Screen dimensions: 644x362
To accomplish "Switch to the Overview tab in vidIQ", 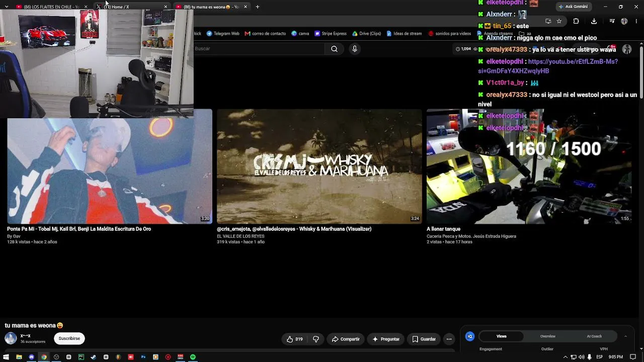I will 548,336.
